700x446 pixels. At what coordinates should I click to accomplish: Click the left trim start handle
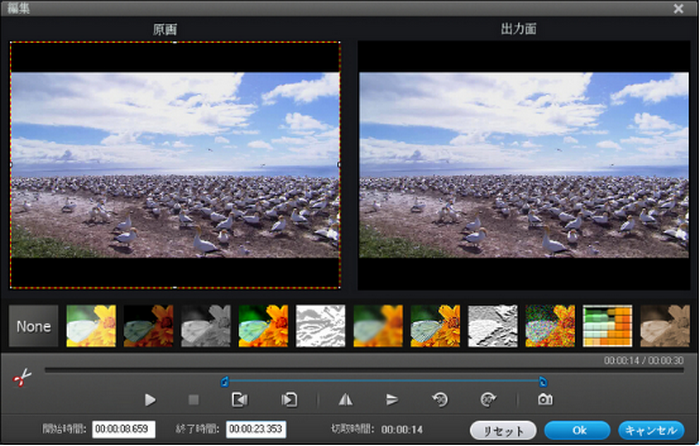tap(225, 382)
